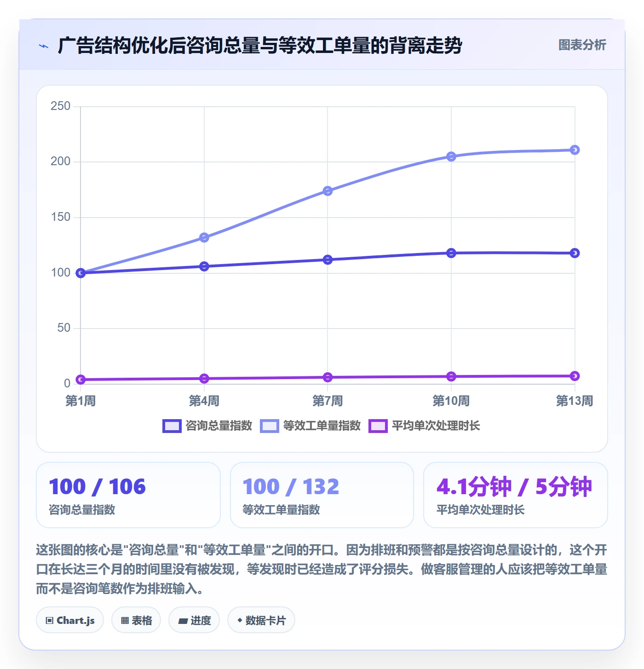Viewport: 644px width, 669px height.
Task: Click the 咨询总量指数 data point at 第7周
Action: coord(328,260)
